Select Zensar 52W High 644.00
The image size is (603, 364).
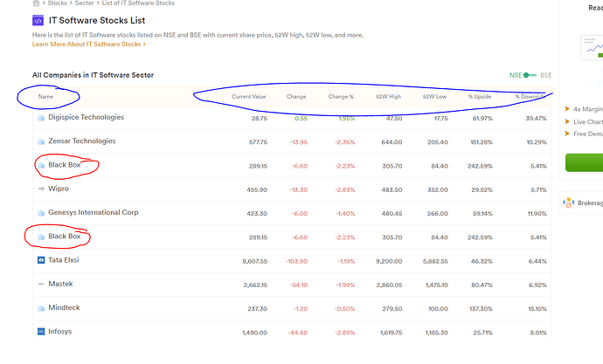coord(392,142)
